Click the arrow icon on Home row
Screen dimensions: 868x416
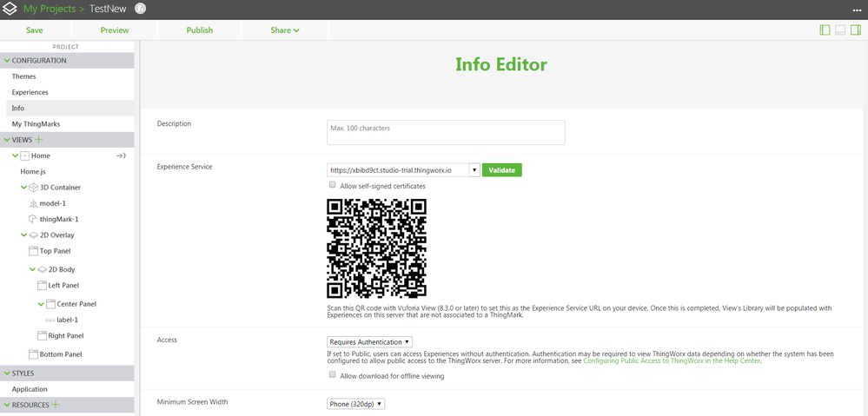121,156
